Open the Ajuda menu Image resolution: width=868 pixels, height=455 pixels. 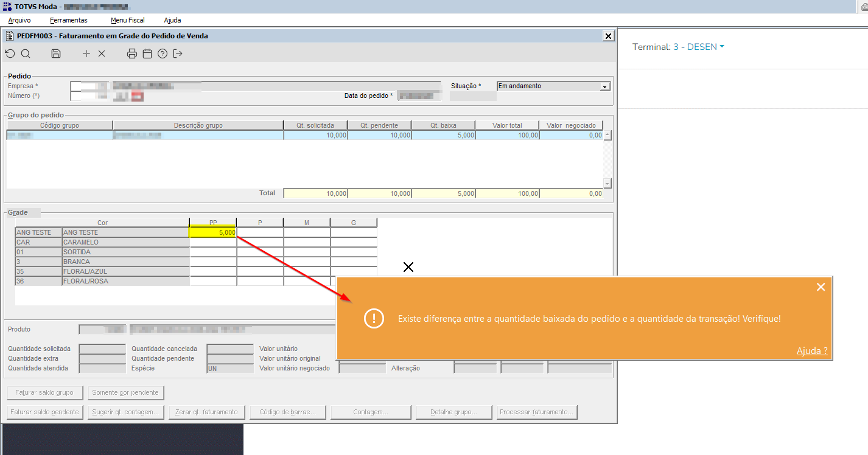(x=172, y=20)
